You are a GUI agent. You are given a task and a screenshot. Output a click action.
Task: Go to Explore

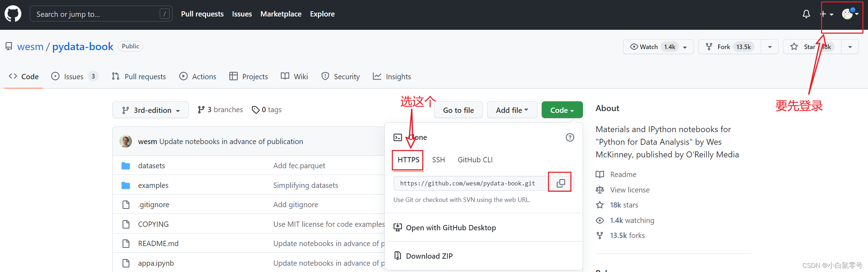pyautogui.click(x=322, y=14)
